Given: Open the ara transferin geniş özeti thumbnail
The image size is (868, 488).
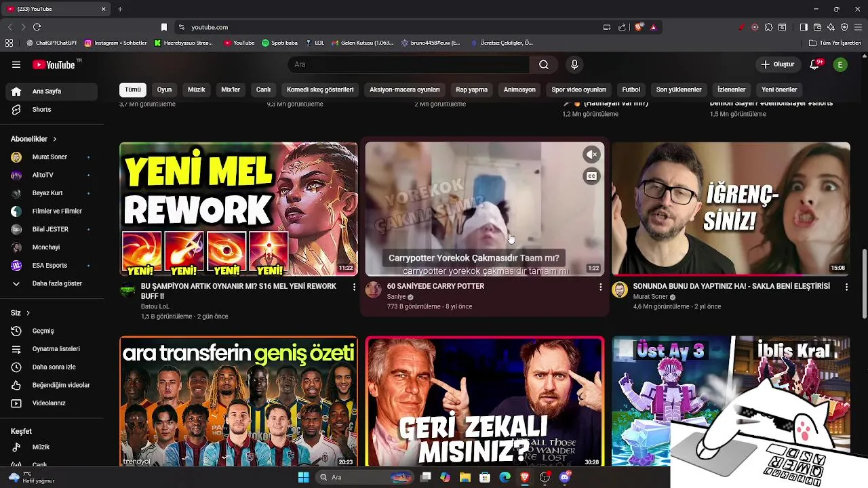Looking at the screenshot, I should [239, 402].
